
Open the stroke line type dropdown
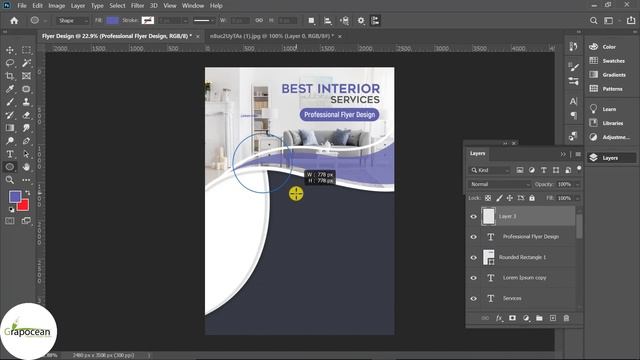tap(204, 20)
